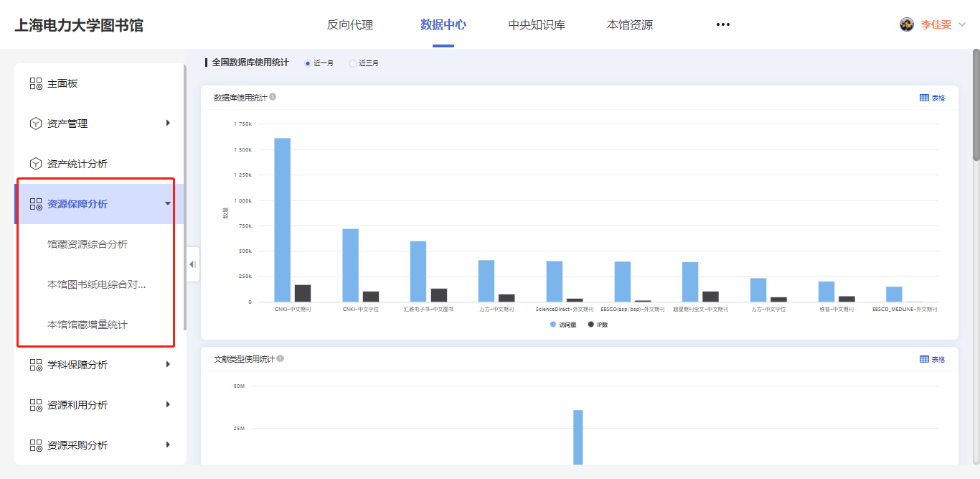Select the 近三月 radio button

tap(353, 63)
